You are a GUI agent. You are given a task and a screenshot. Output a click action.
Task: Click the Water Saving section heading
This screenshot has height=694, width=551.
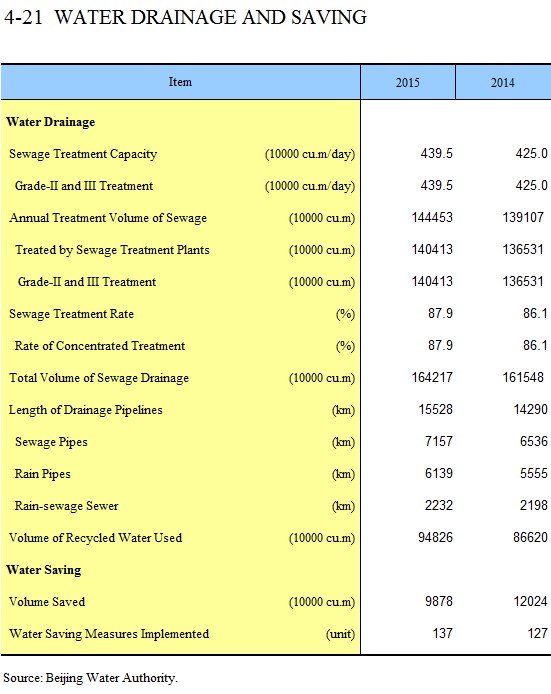tap(43, 570)
